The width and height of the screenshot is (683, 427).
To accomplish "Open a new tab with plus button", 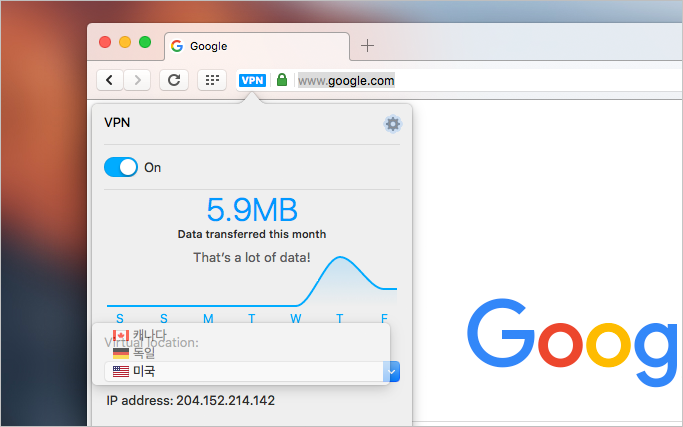I will pos(367,45).
